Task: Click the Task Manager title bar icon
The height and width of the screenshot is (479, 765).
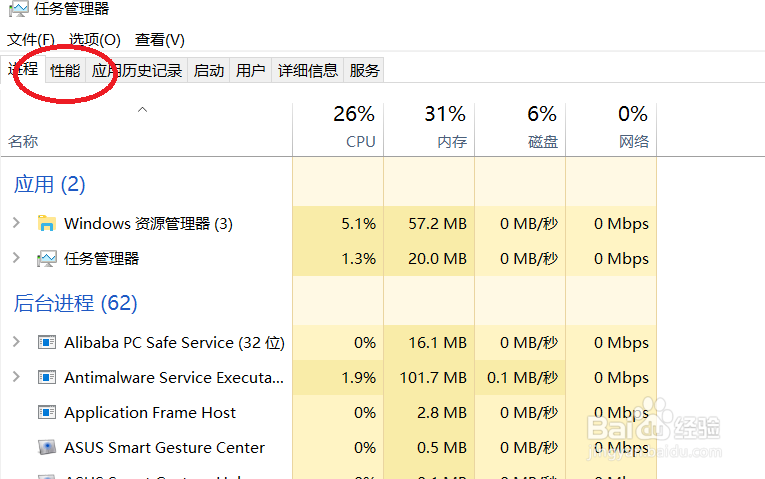Action: (18, 9)
